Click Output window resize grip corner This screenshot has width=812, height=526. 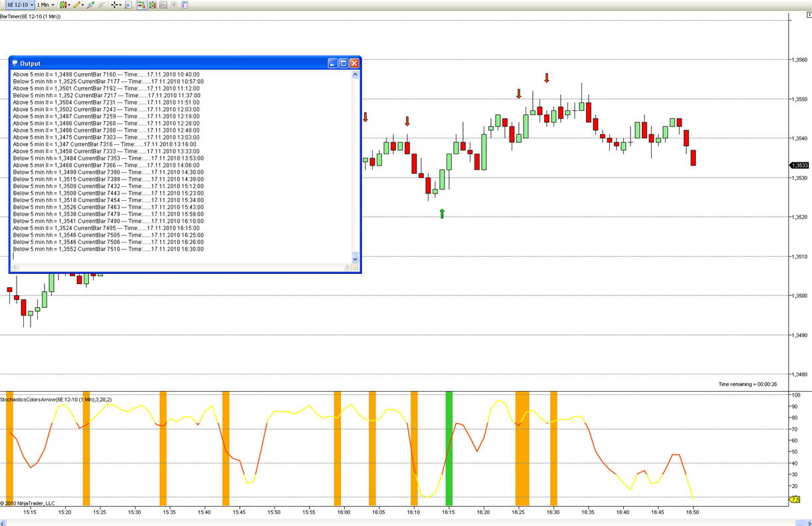[355, 267]
